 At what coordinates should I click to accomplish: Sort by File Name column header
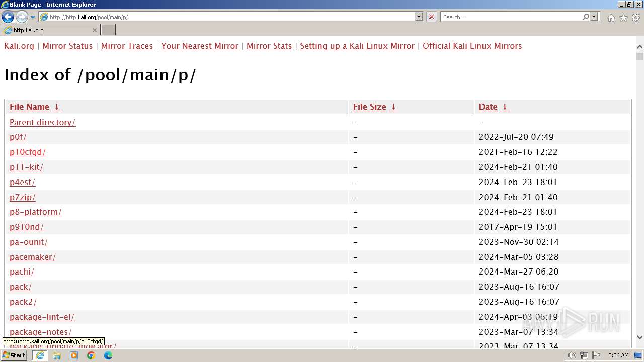(x=29, y=107)
